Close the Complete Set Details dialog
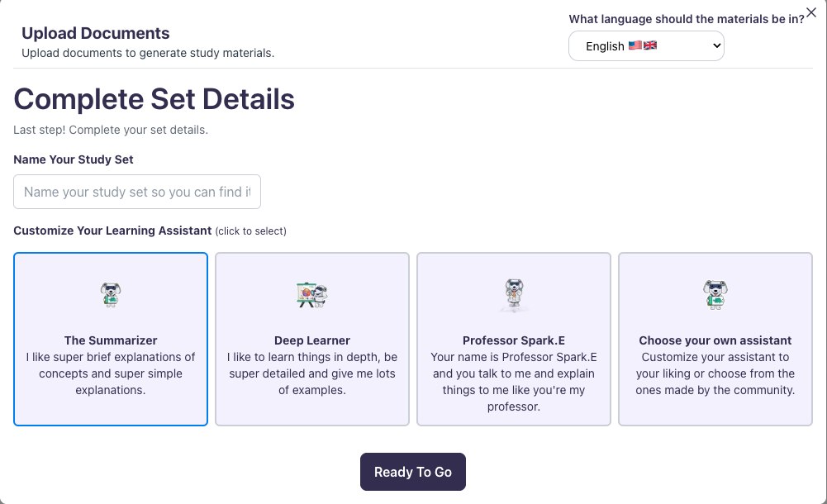The image size is (827, 504). (x=810, y=12)
